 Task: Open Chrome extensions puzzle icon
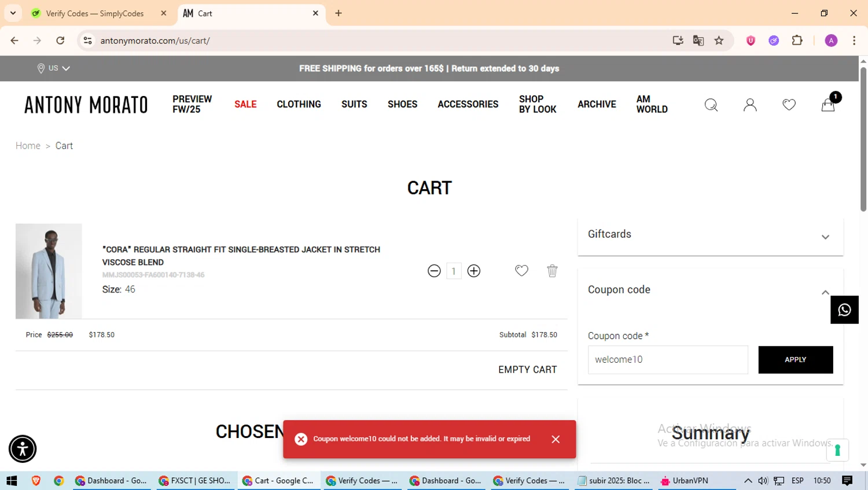pos(797,40)
